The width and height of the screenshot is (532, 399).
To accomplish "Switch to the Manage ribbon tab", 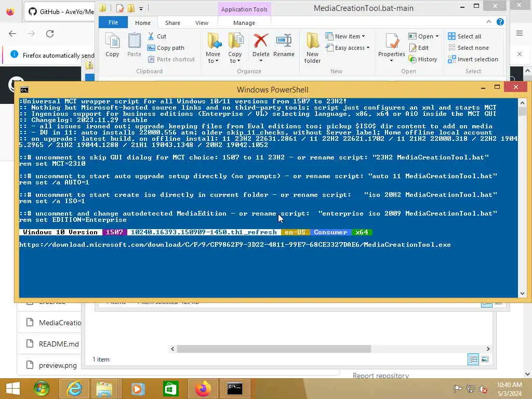I will (244, 23).
